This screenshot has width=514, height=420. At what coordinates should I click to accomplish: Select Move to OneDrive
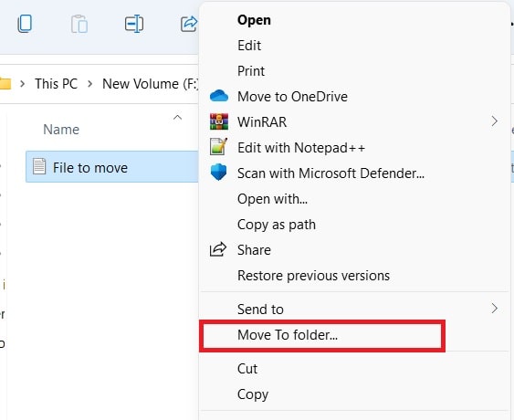[353, 97]
